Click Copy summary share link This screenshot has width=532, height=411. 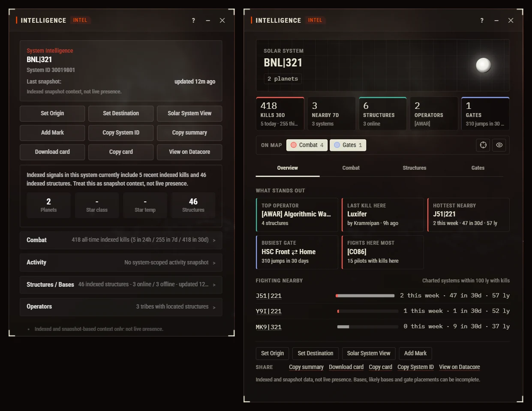(x=306, y=367)
